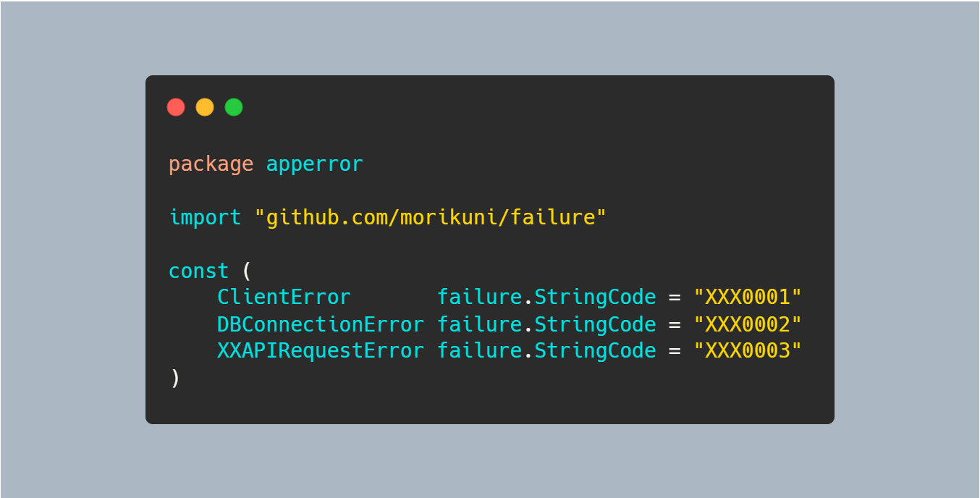
Task: Click failure.StringCode on the DBConnectionError line
Action: [x=546, y=324]
